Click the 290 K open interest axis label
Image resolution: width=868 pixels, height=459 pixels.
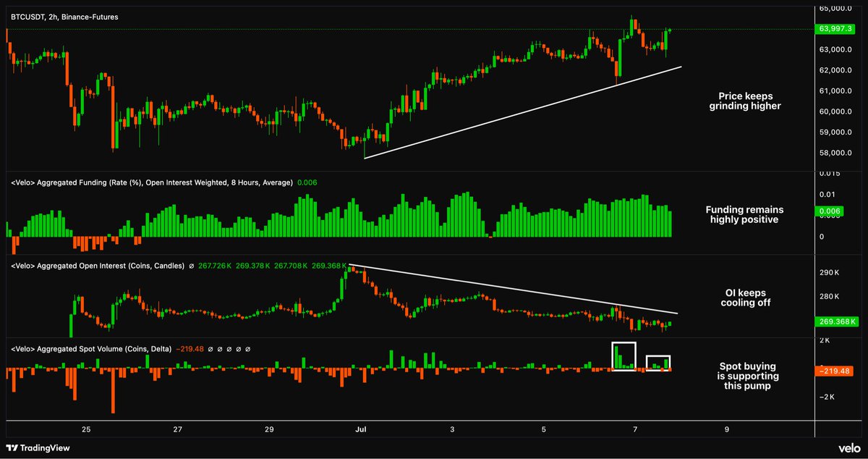(830, 273)
